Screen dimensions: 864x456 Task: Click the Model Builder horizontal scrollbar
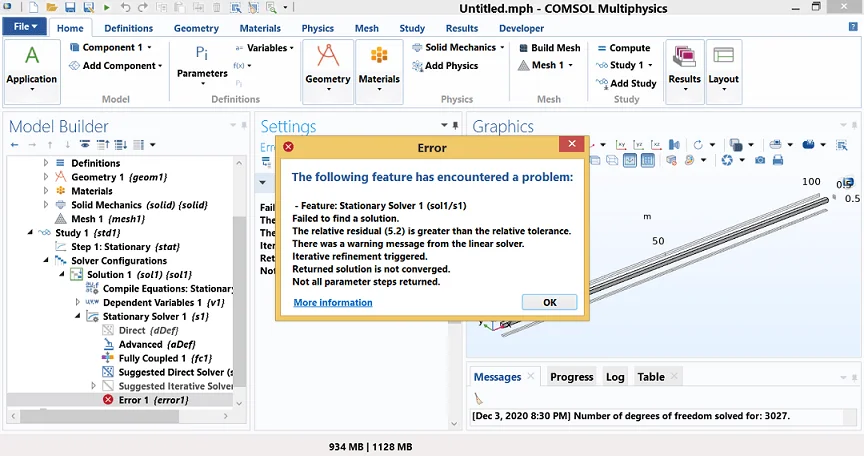(x=100, y=416)
